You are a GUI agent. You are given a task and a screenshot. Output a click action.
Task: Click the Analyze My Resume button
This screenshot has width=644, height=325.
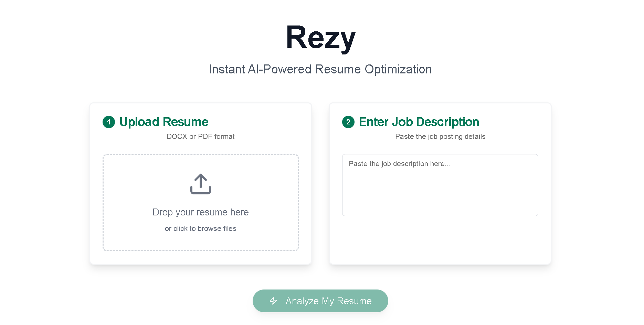pos(320,301)
